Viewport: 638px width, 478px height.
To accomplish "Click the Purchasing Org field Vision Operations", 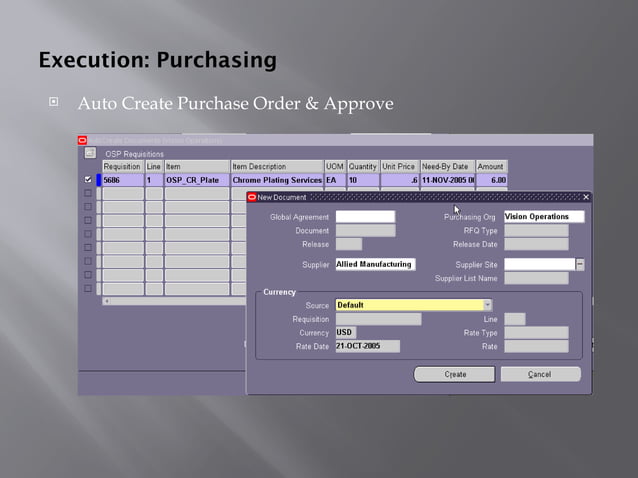I will pyautogui.click(x=543, y=217).
